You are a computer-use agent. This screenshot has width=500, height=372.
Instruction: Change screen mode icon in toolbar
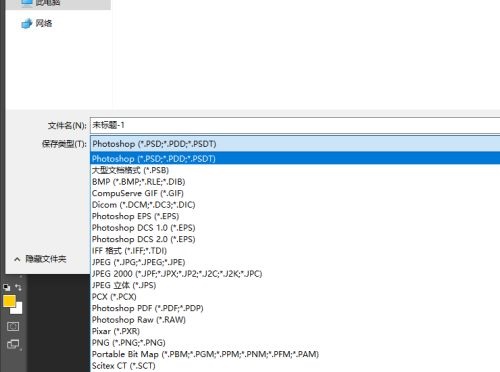pos(13,344)
